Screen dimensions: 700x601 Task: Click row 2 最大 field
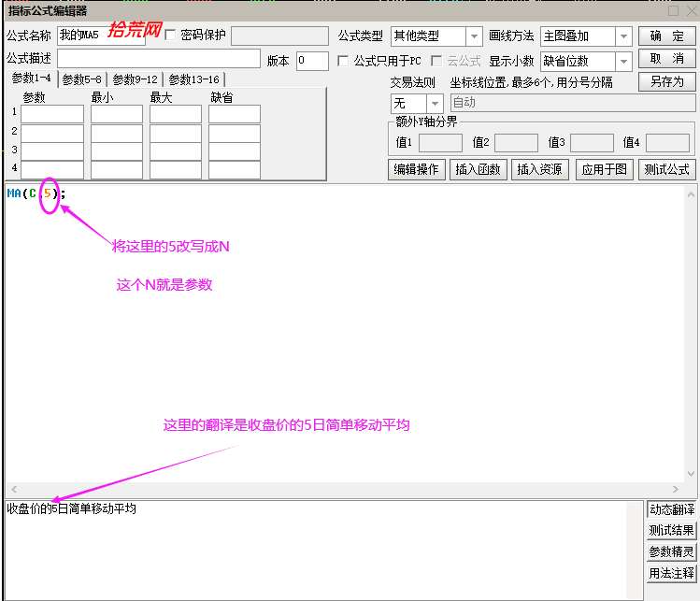[x=176, y=133]
